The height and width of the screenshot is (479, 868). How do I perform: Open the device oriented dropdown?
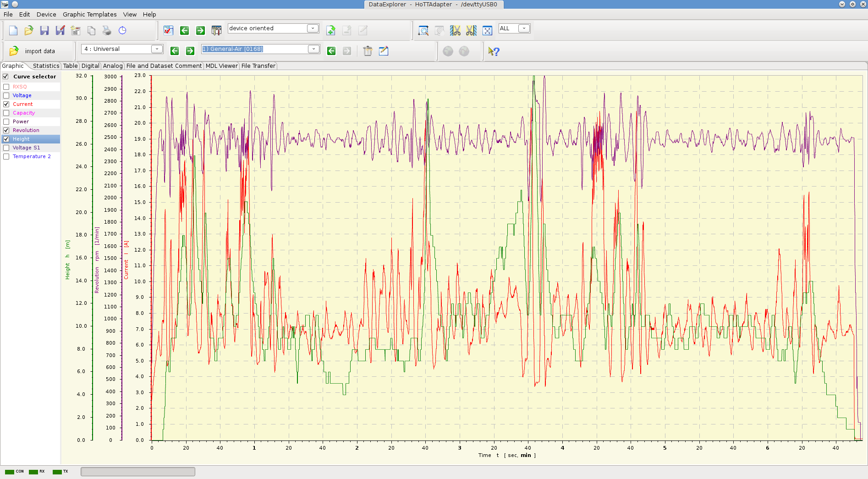313,28
